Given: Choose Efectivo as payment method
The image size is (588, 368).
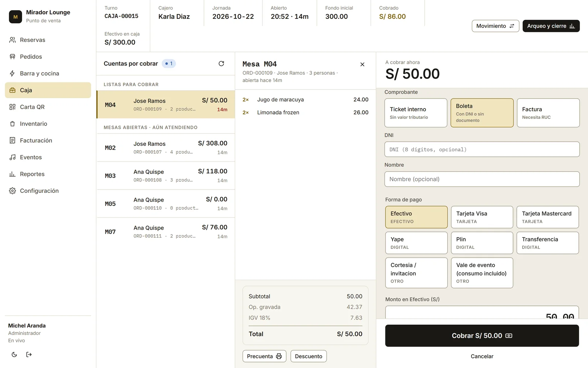Looking at the screenshot, I should 416,217.
